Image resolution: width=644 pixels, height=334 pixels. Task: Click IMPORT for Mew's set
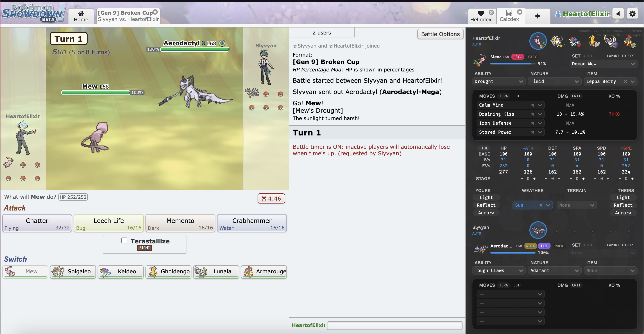(612, 56)
